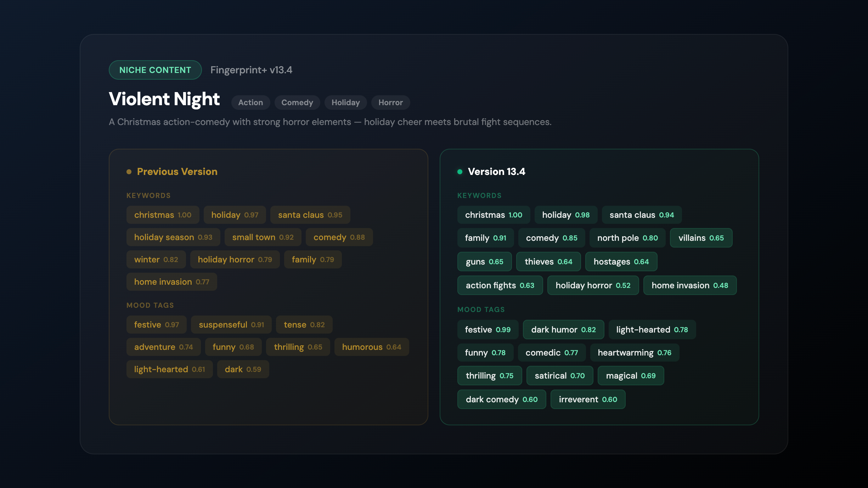Click the 'suspenseful 0.91' mood tag
The image size is (868, 488).
[x=231, y=325]
